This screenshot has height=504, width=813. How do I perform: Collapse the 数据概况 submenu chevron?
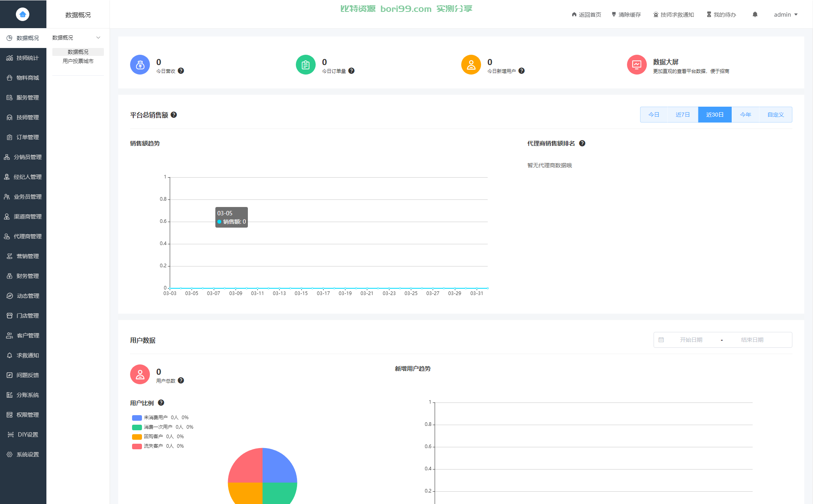[x=98, y=38]
